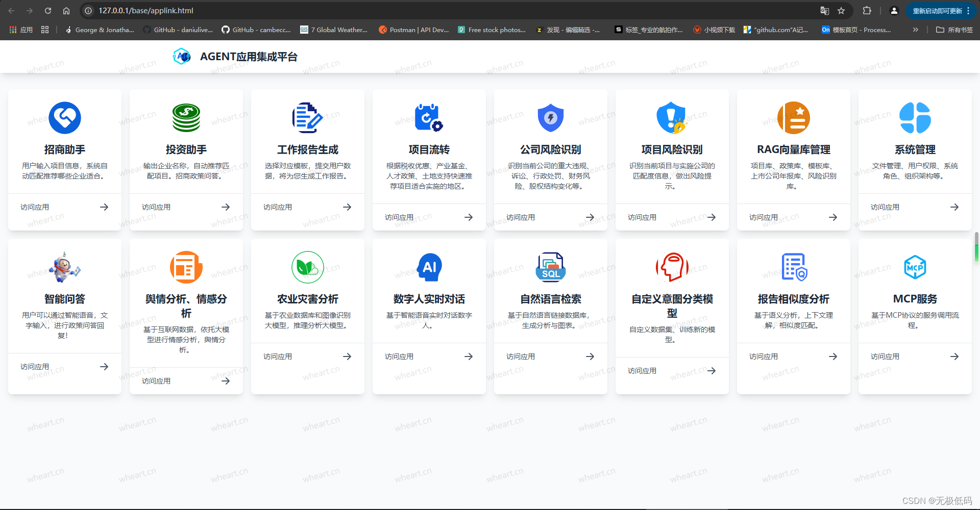Click the 农业灾害分析 green leaf icon
Screen dimensions: 980x510
click(307, 267)
